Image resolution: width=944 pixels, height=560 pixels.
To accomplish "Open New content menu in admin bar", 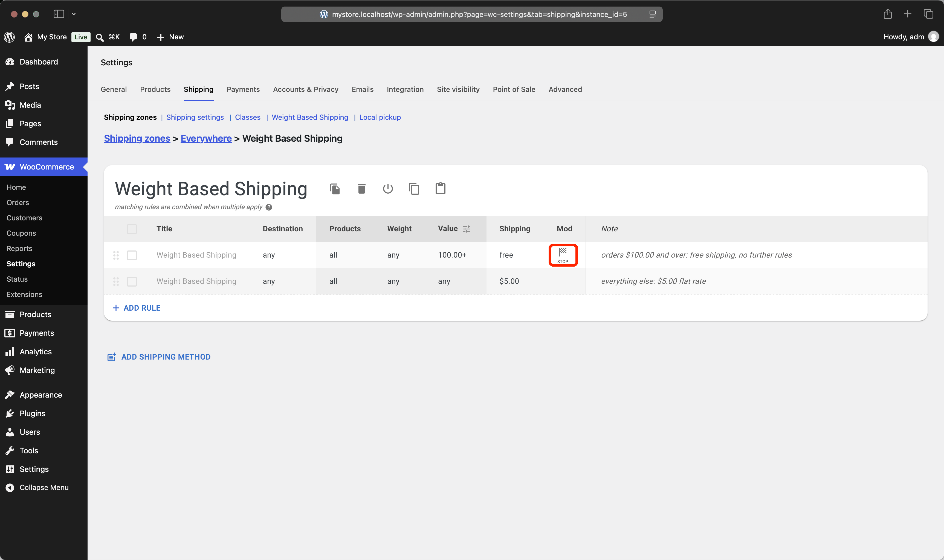I will coord(170,37).
